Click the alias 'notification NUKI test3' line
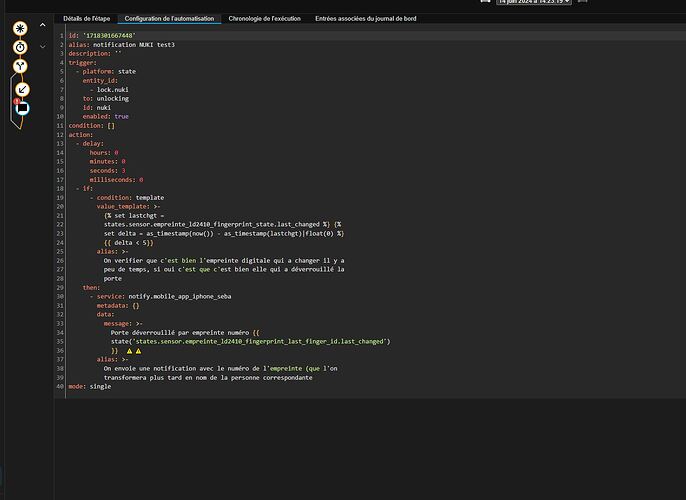This screenshot has height=500, width=686. [x=122, y=45]
